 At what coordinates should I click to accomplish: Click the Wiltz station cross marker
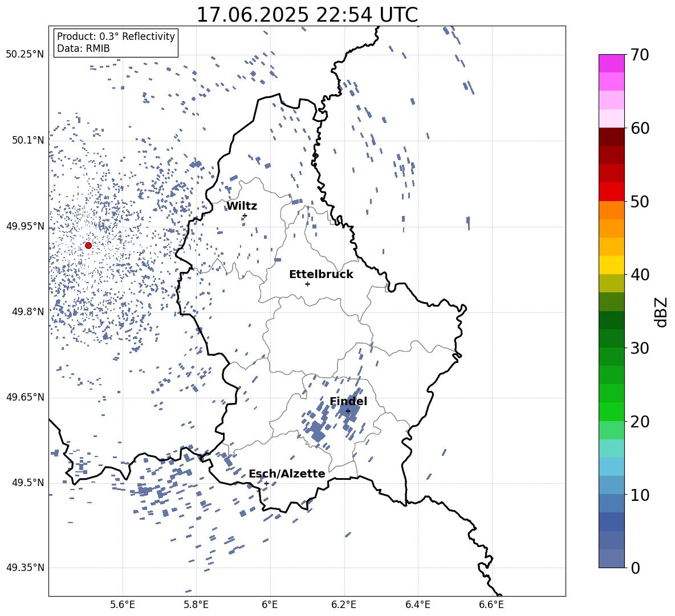(x=245, y=215)
